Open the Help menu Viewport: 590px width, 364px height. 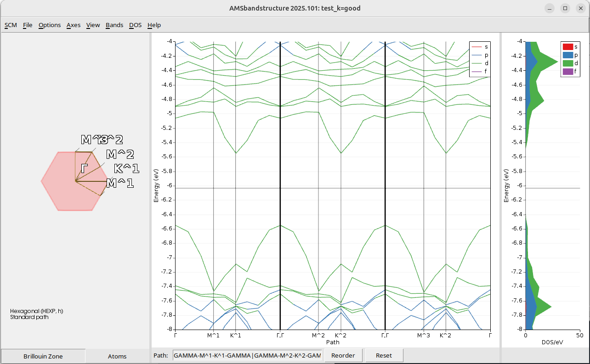tap(154, 25)
